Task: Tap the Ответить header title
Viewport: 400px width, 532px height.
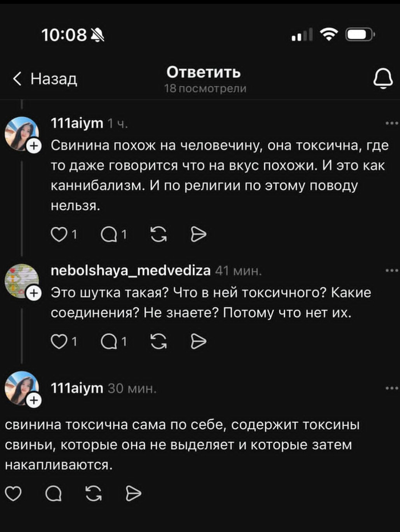Action: coord(203,72)
